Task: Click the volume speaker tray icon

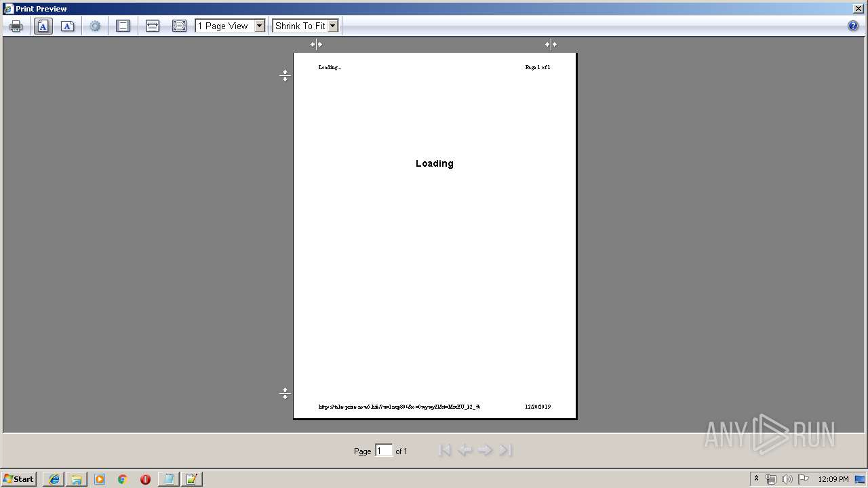Action: pos(787,479)
